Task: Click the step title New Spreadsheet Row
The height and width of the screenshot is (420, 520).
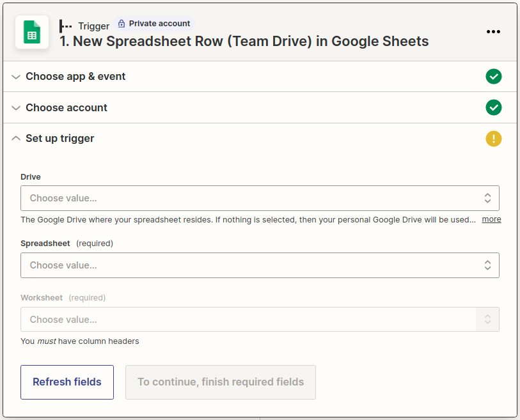Action: pyautogui.click(x=244, y=42)
